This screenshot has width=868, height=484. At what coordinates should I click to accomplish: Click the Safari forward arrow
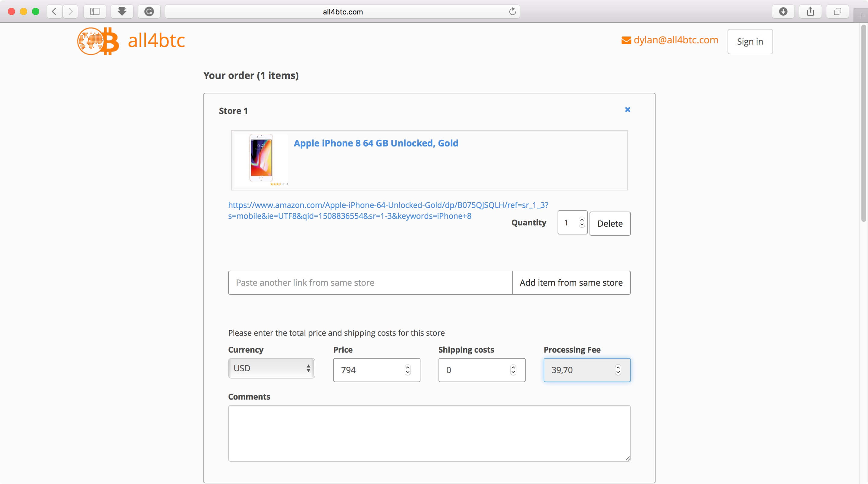[70, 11]
